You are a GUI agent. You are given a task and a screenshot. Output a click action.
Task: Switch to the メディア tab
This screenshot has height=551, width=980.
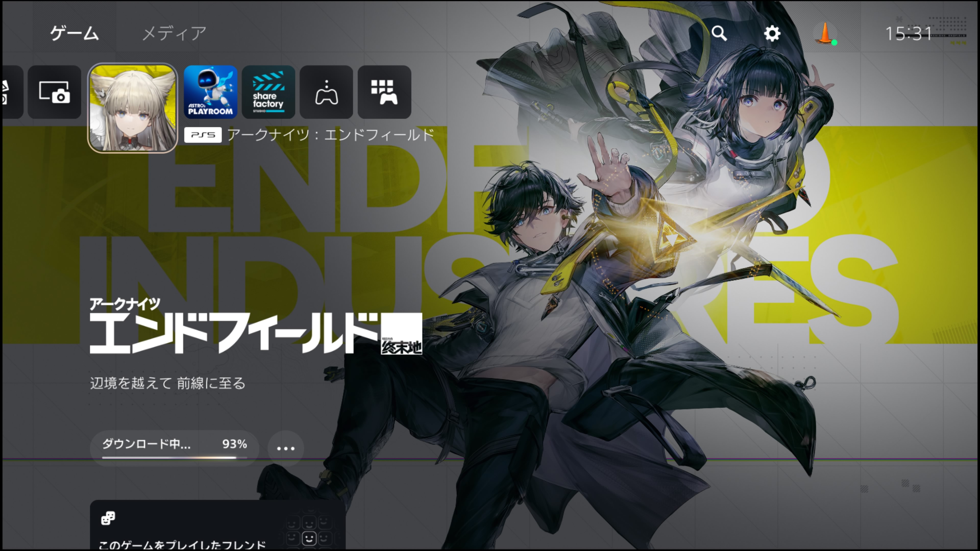coord(174,33)
